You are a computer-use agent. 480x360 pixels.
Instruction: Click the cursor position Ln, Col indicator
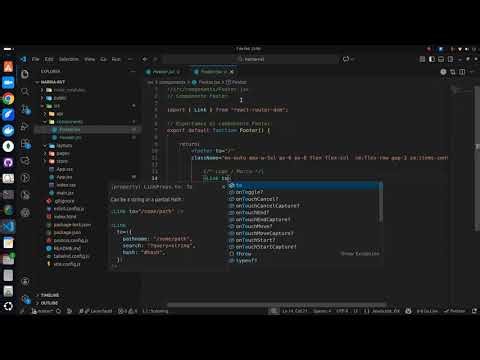[x=295, y=311]
